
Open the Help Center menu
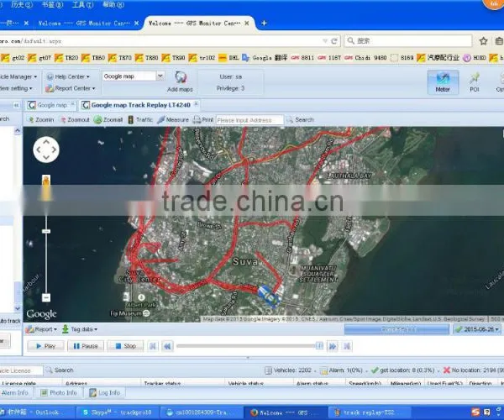click(69, 76)
